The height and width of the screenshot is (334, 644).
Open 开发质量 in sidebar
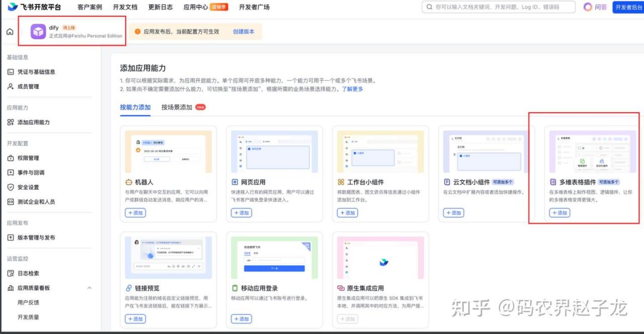click(28, 317)
